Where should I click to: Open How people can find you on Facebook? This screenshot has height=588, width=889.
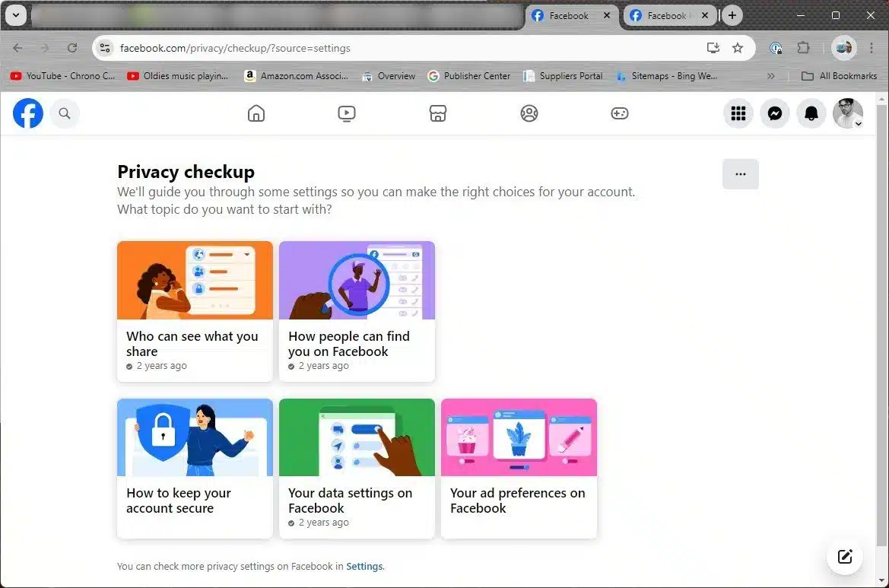coord(357,311)
